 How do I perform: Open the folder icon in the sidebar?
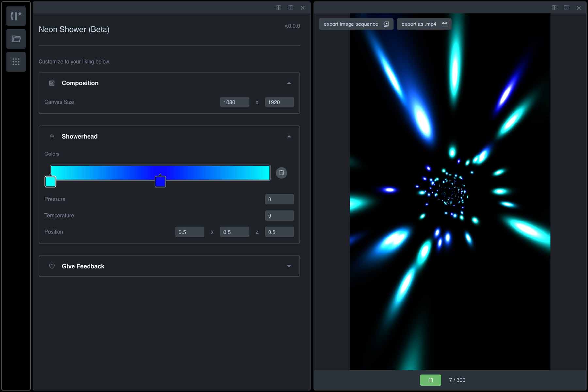pyautogui.click(x=16, y=39)
